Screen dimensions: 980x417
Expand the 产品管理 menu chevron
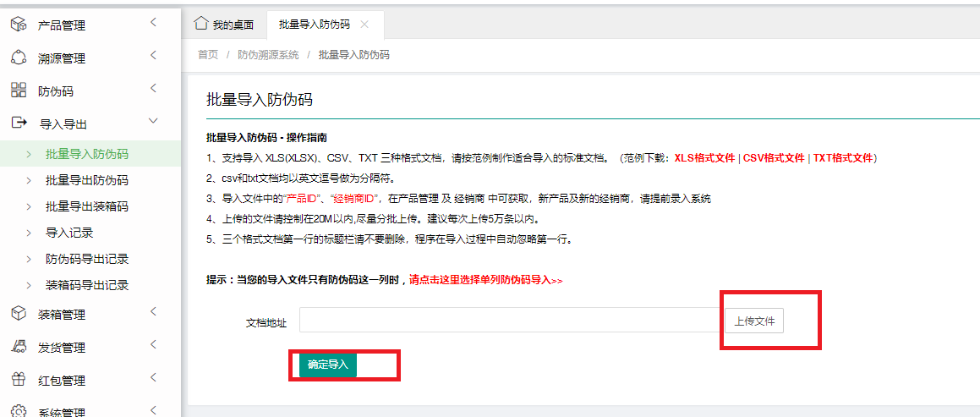click(153, 23)
